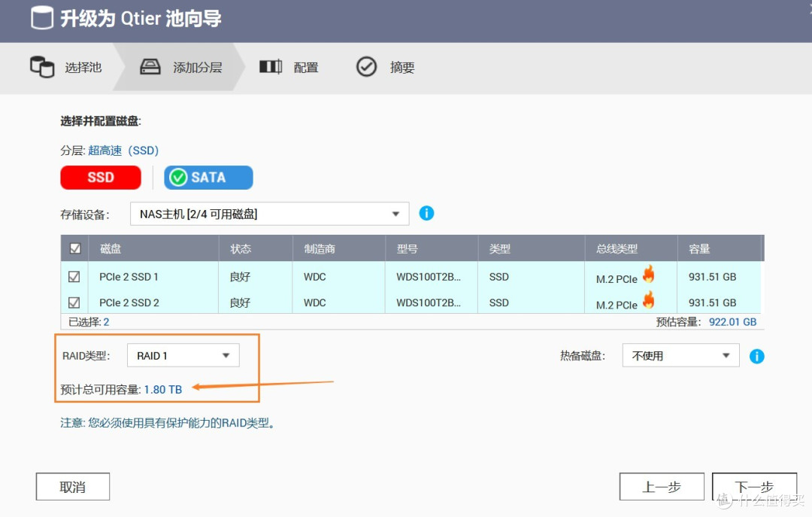Viewport: 812px width, 517px height.
Task: Uncheck the PCIe 2 SSD 1 checkbox
Action: point(74,276)
